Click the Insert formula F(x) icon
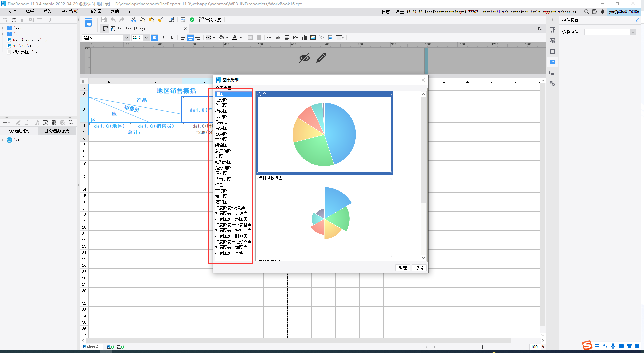 pyautogui.click(x=296, y=38)
